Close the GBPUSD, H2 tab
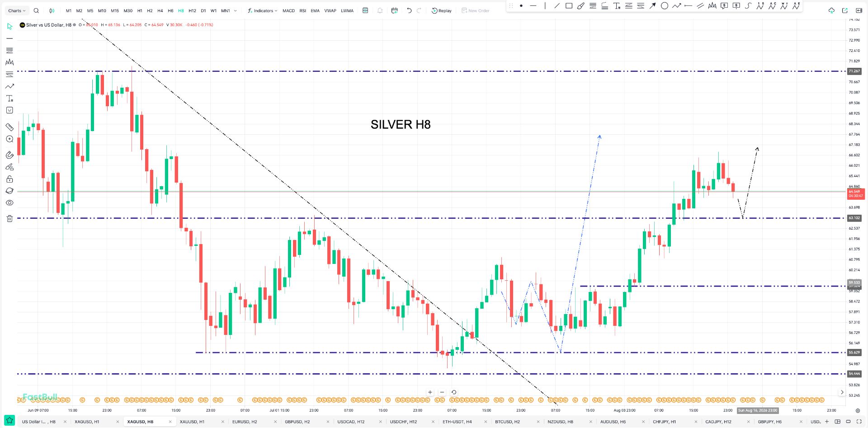Image resolution: width=868 pixels, height=428 pixels. point(328,422)
